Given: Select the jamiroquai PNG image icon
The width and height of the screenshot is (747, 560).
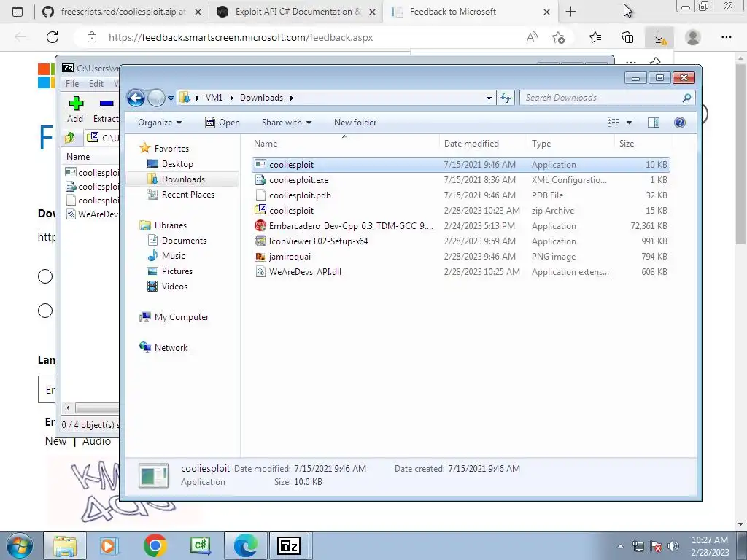Looking at the screenshot, I should [x=260, y=256].
